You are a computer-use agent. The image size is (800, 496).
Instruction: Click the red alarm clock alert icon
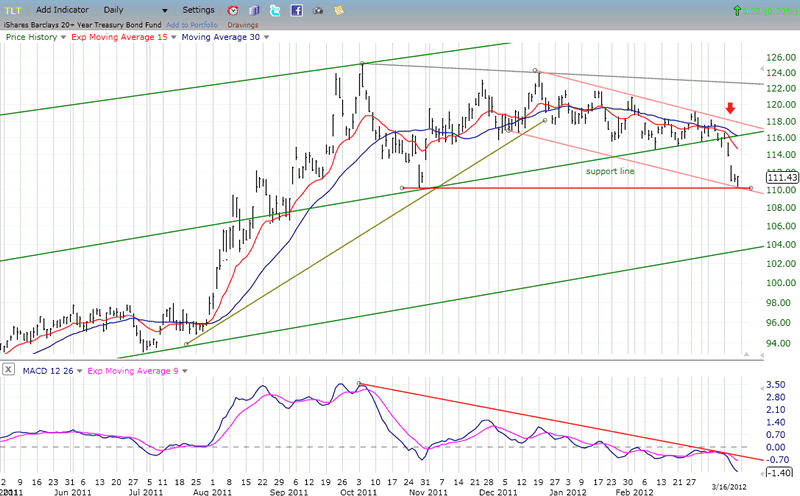tap(233, 10)
